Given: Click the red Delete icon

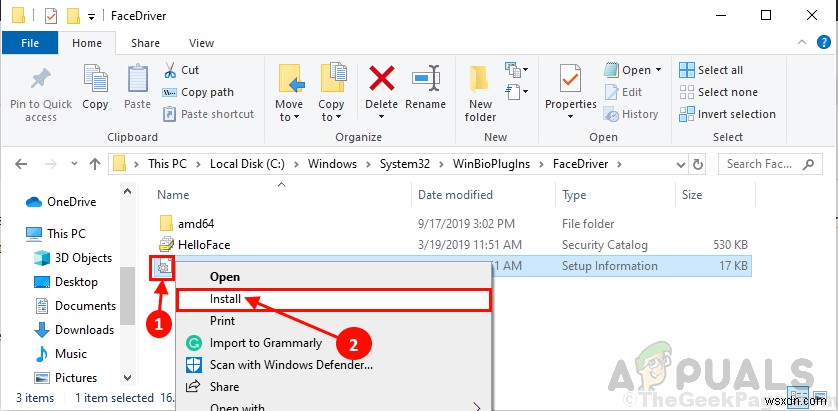Looking at the screenshot, I should (382, 79).
